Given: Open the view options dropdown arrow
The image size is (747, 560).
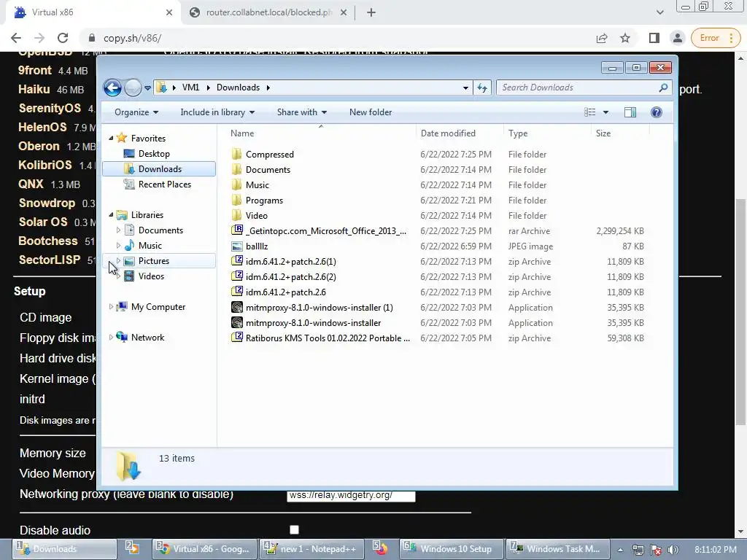Looking at the screenshot, I should click(605, 112).
